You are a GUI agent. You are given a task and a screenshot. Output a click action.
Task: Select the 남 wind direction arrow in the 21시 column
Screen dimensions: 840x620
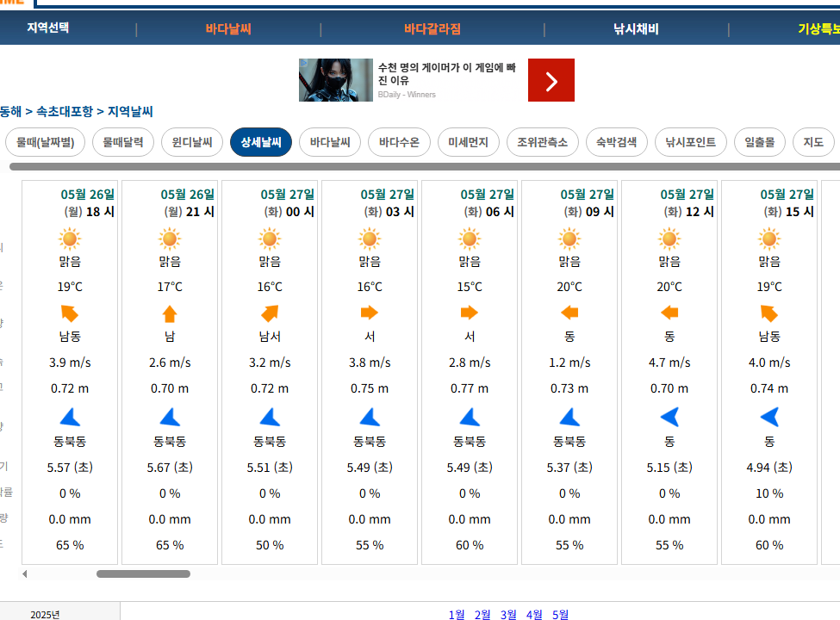(x=169, y=314)
